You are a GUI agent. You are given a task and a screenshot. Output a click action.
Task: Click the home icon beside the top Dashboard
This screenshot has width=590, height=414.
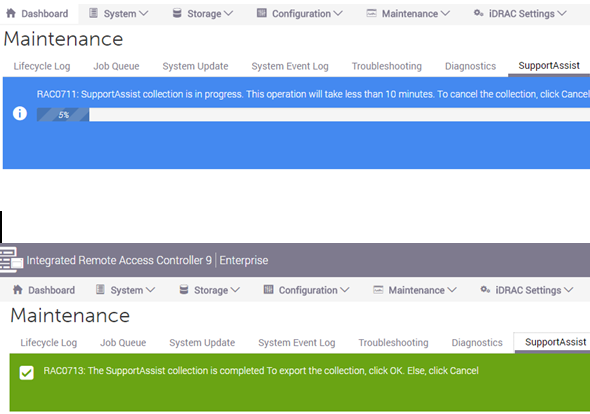(x=11, y=14)
